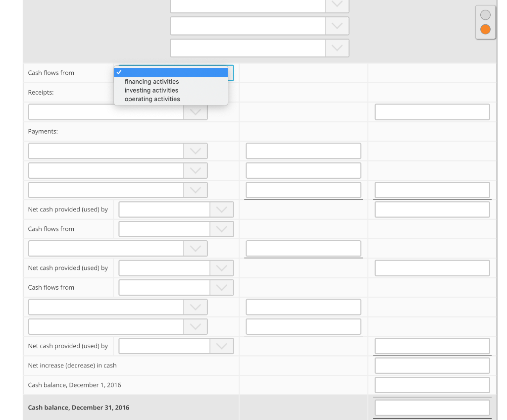Open the second 'Cash flows from' dropdown
This screenshot has height=420, width=507.
click(176, 229)
